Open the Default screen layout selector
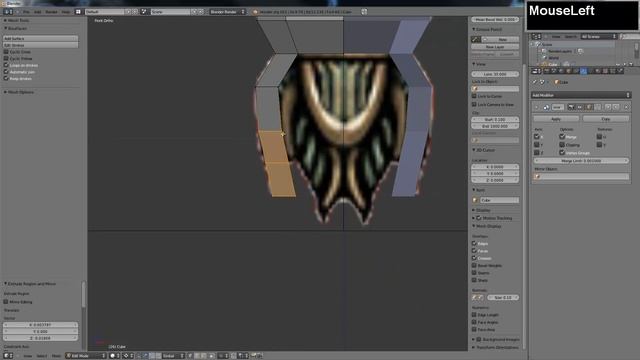The width and height of the screenshot is (640, 360). 104,12
